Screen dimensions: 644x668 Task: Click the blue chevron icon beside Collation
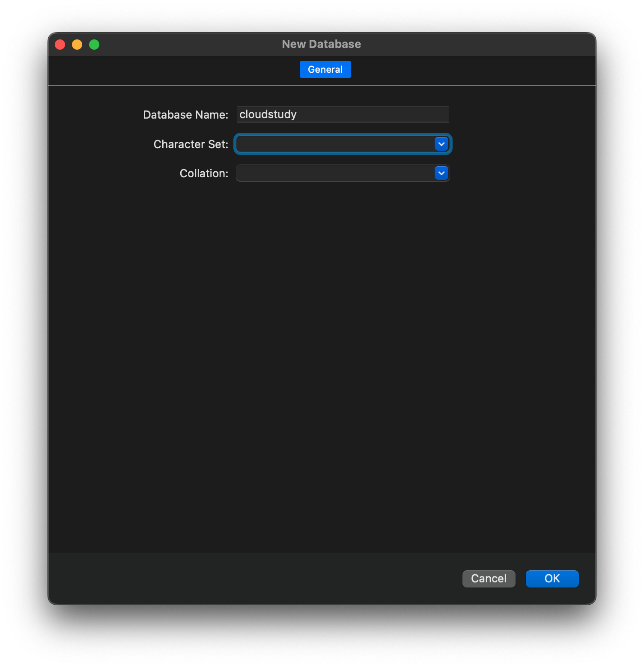(x=441, y=173)
